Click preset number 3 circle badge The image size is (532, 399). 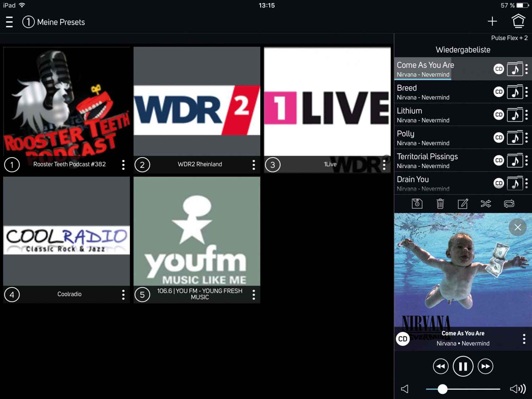pyautogui.click(x=273, y=165)
